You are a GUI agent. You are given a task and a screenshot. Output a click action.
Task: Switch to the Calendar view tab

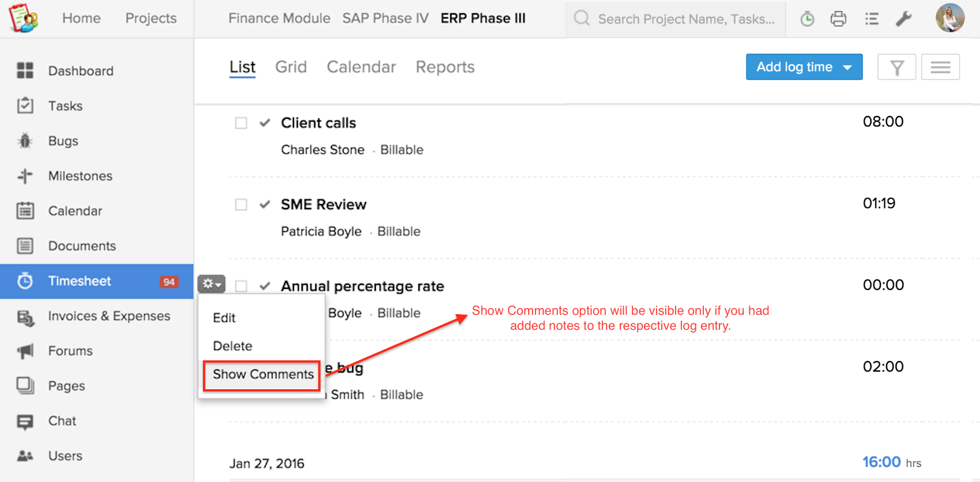[x=361, y=67]
